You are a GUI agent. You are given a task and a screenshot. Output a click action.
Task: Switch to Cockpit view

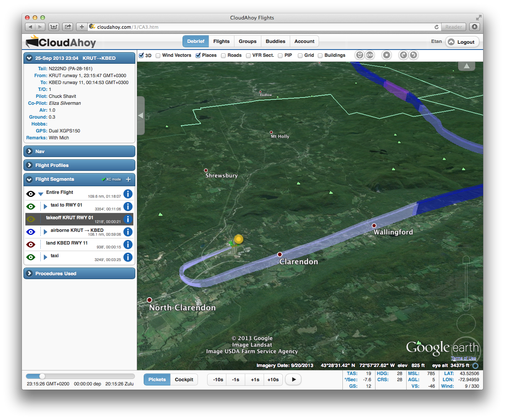click(184, 380)
